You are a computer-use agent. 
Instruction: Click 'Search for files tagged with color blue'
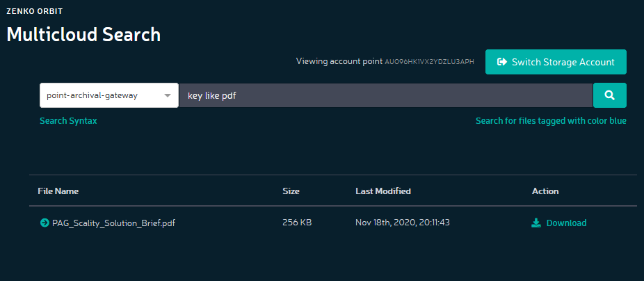(551, 121)
